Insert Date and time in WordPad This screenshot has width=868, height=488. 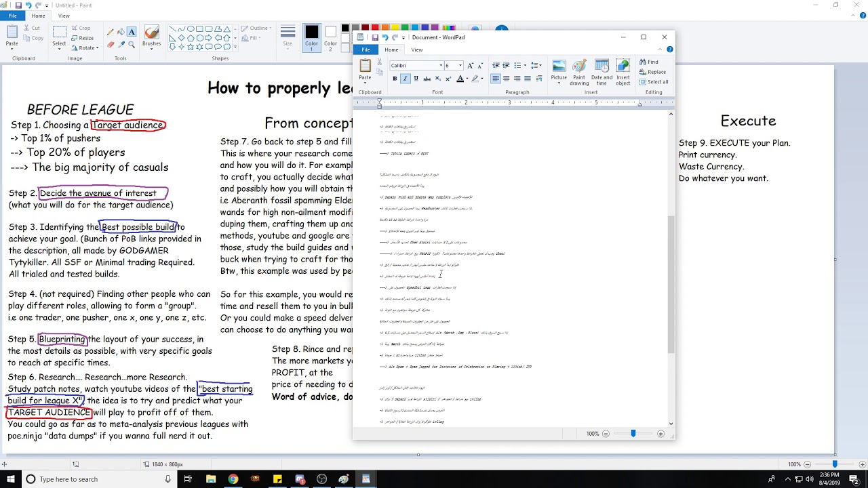pos(601,72)
